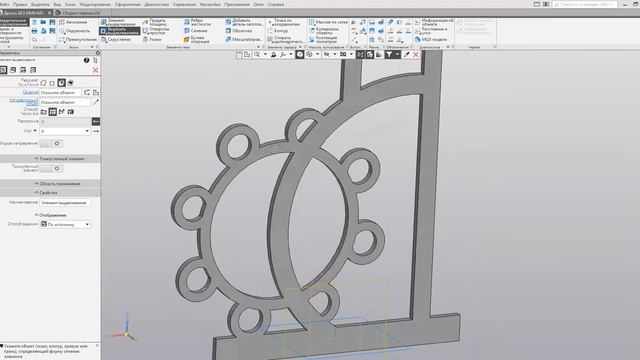Select the first Способ depth method icon

coord(44,111)
